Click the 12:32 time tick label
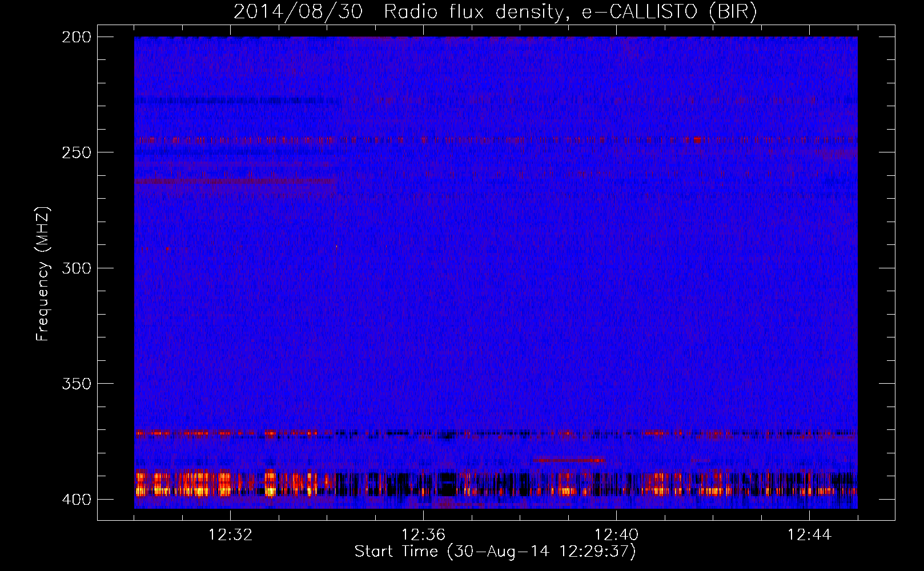 point(230,535)
